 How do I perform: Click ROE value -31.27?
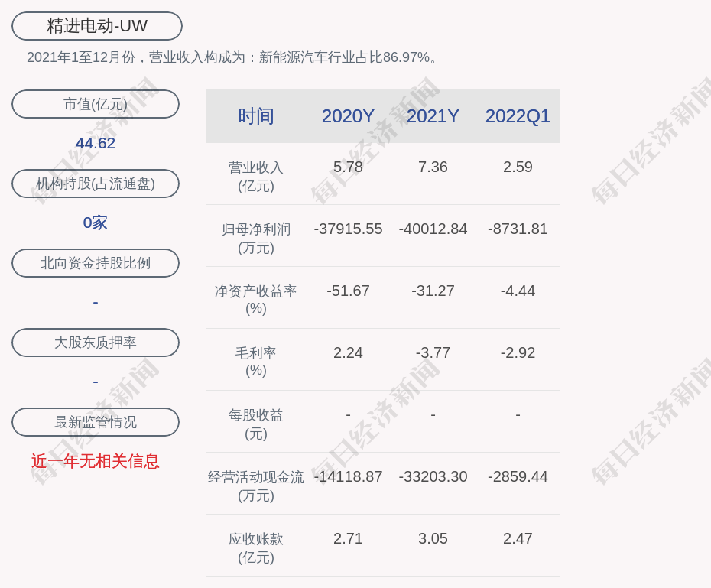point(433,291)
